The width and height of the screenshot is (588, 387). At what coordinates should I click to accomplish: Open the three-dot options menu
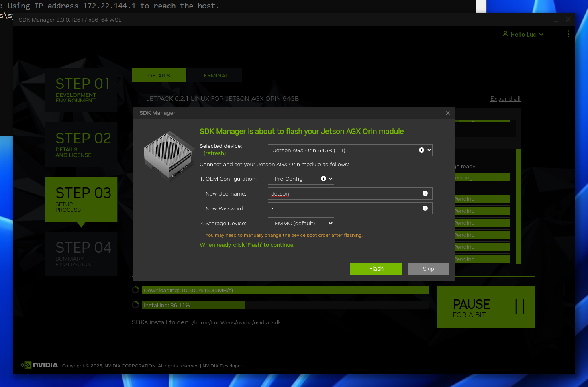tap(568, 34)
